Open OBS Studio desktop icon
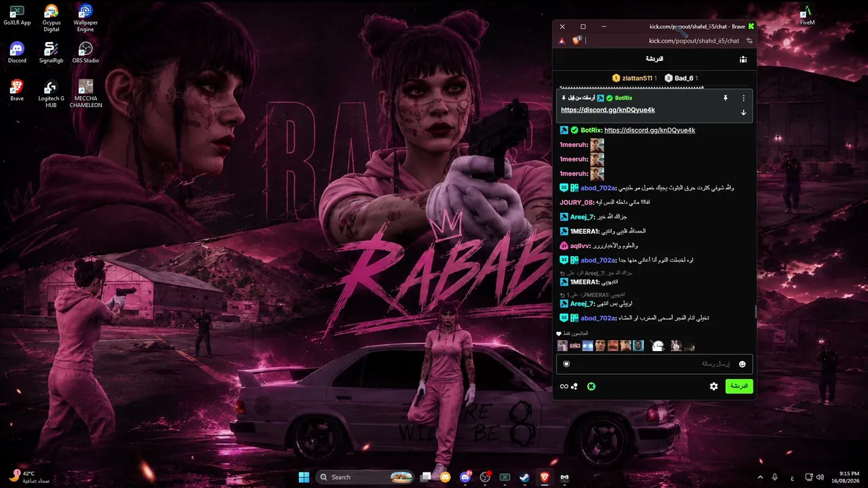The height and width of the screenshot is (488, 868). pos(85,53)
